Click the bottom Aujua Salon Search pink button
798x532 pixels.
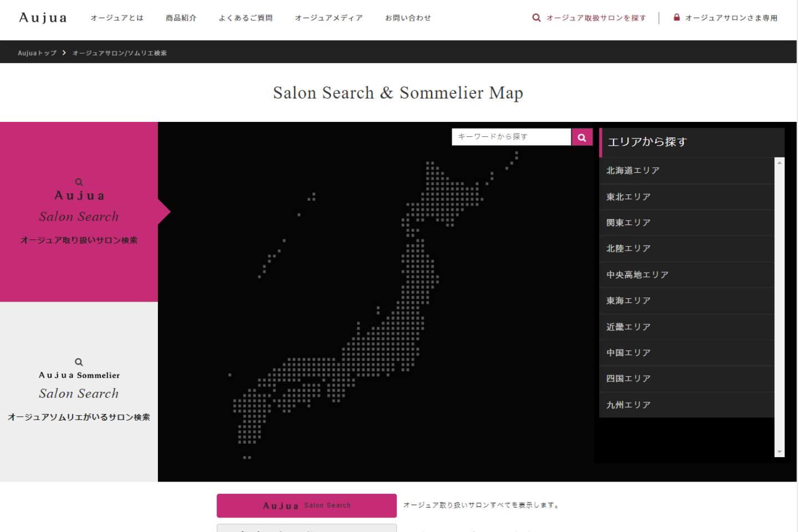tap(306, 505)
